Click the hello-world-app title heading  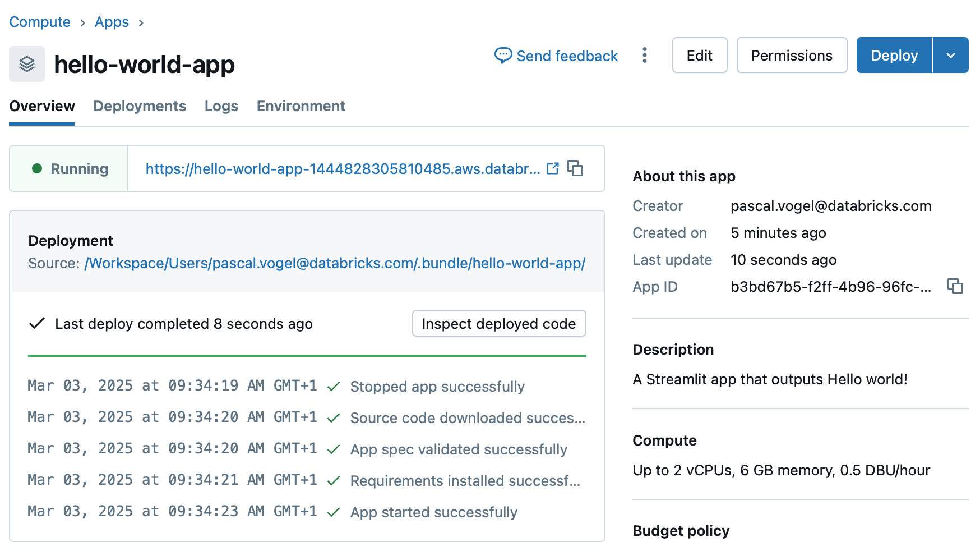point(144,64)
